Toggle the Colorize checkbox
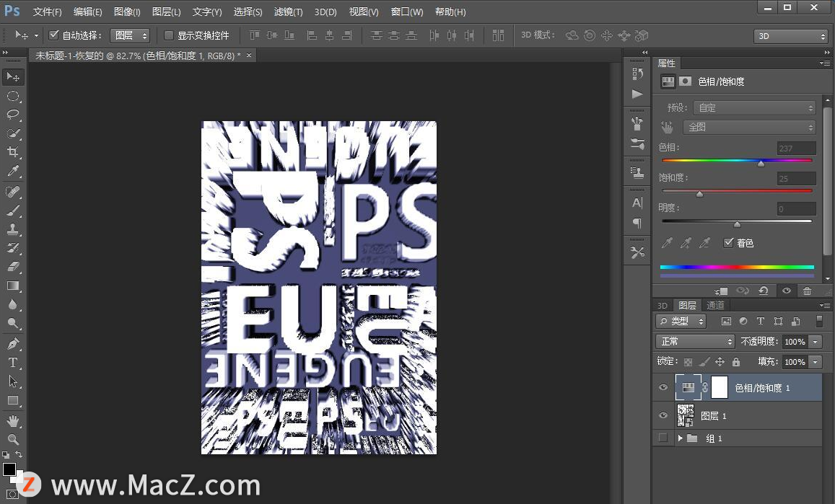Image resolution: width=835 pixels, height=504 pixels. tap(728, 243)
